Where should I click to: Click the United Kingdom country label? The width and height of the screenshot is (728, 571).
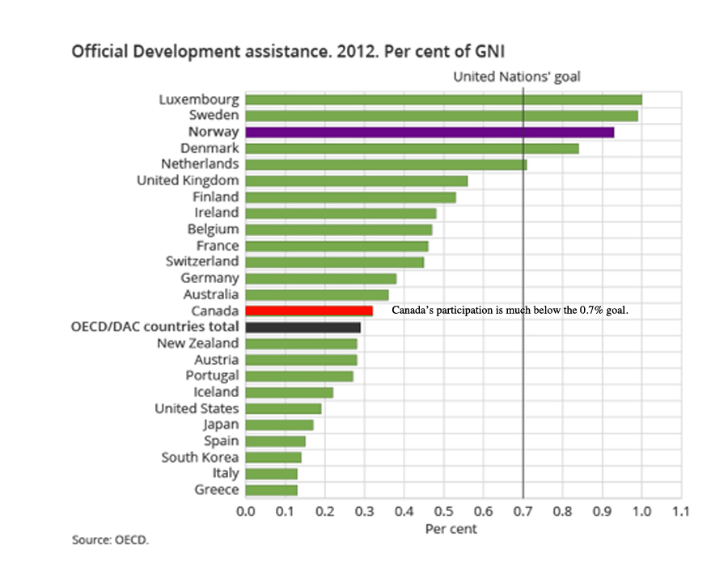188,180
